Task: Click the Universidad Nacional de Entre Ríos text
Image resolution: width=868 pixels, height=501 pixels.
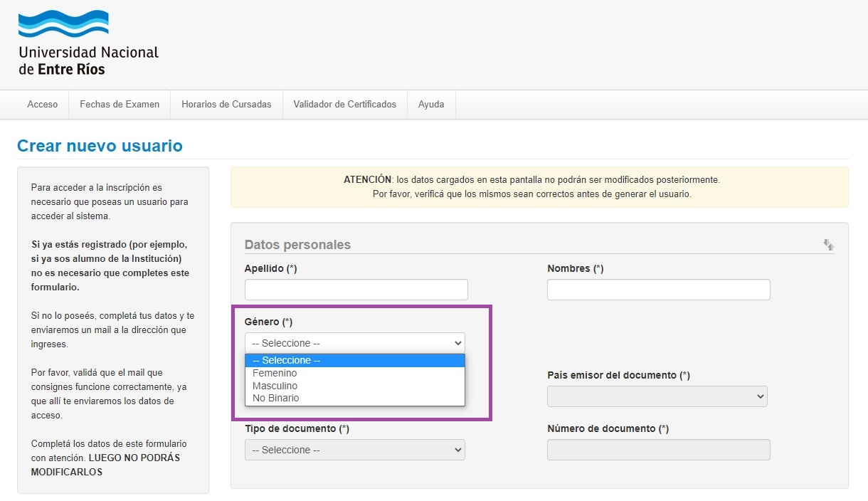Action: coord(88,61)
